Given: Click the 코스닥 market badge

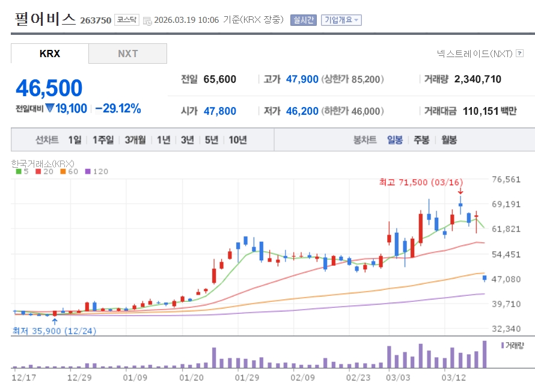Looking at the screenshot, I should (x=127, y=20).
